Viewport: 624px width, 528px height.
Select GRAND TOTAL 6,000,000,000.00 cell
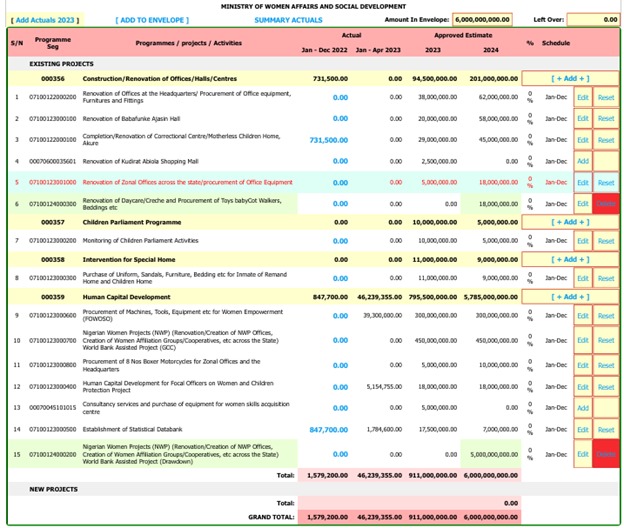[491, 517]
